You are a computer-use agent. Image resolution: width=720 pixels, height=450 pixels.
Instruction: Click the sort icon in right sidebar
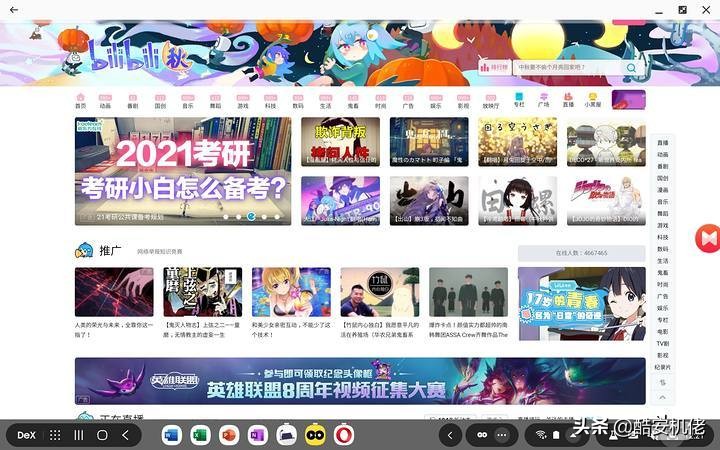pos(663,382)
